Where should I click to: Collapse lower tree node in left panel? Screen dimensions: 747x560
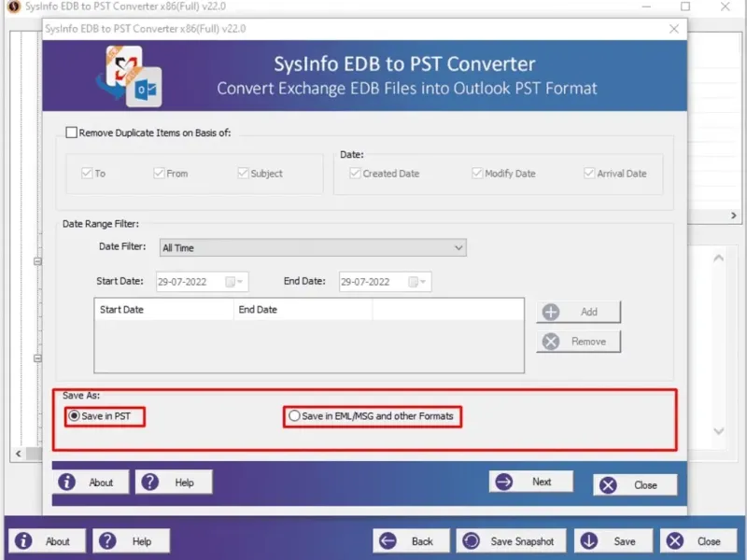tap(37, 358)
